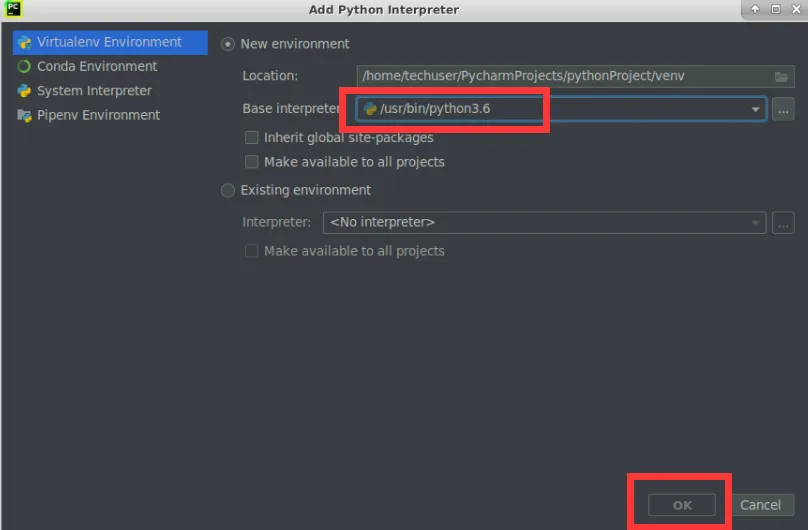Click the Pipenv Environment icon

coord(24,115)
